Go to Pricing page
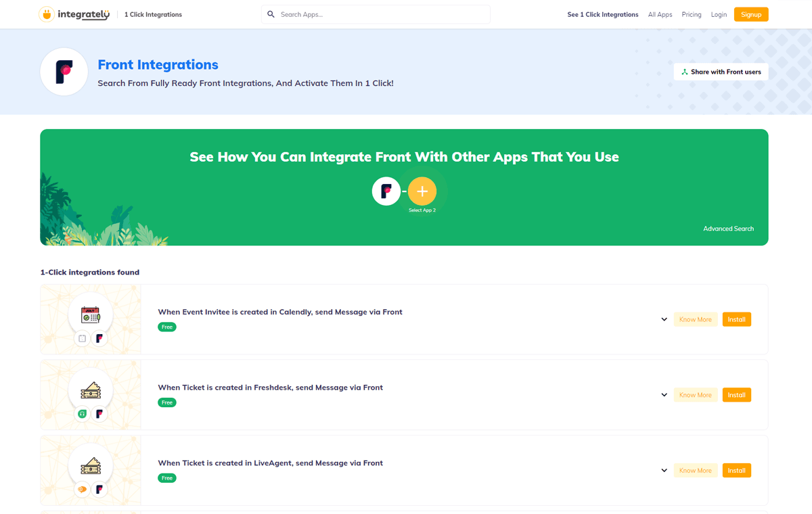The height and width of the screenshot is (514, 812). click(x=692, y=14)
